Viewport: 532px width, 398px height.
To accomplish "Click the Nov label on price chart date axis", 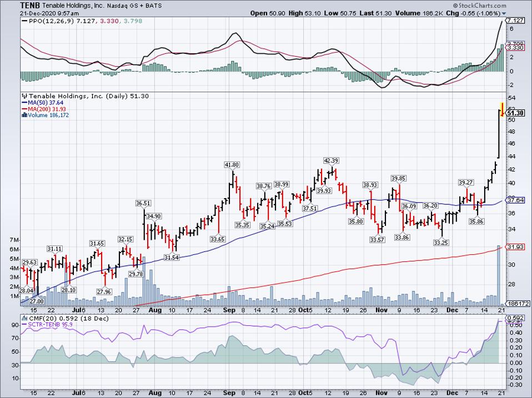I will (382, 310).
